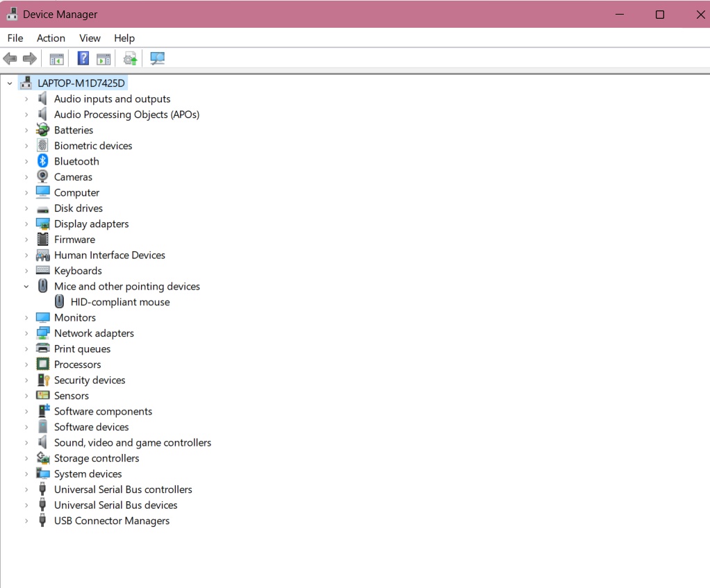710x588 pixels.
Task: Open the Help menu
Action: click(x=124, y=38)
